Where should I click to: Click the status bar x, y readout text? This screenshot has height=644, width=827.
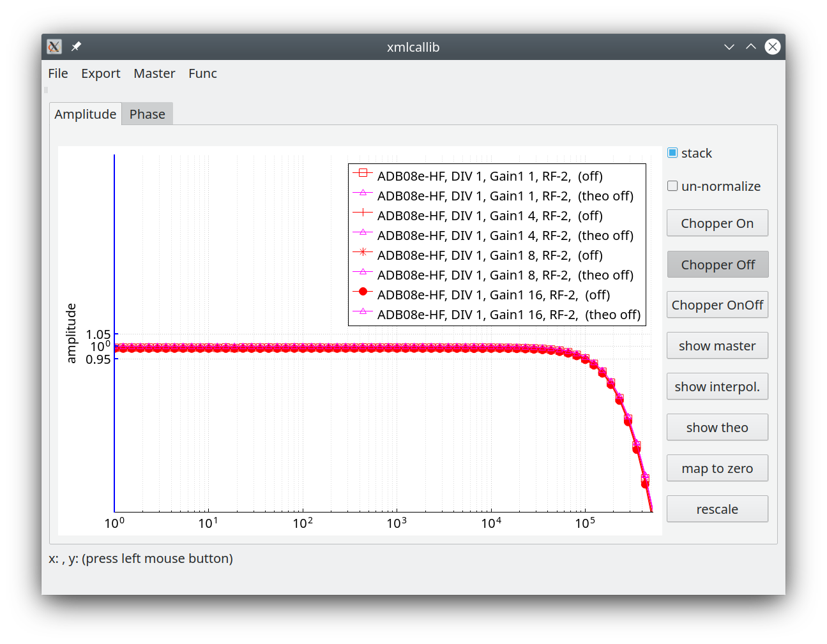tap(140, 558)
